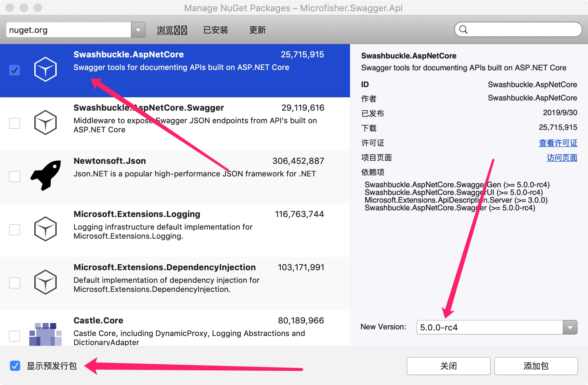Click the 'Middleware to expose Swagger JSON' description
This screenshot has width=588, height=385.
pyautogui.click(x=195, y=125)
